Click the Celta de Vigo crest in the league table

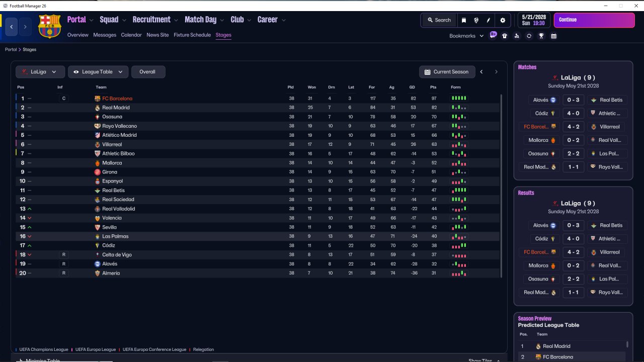98,255
